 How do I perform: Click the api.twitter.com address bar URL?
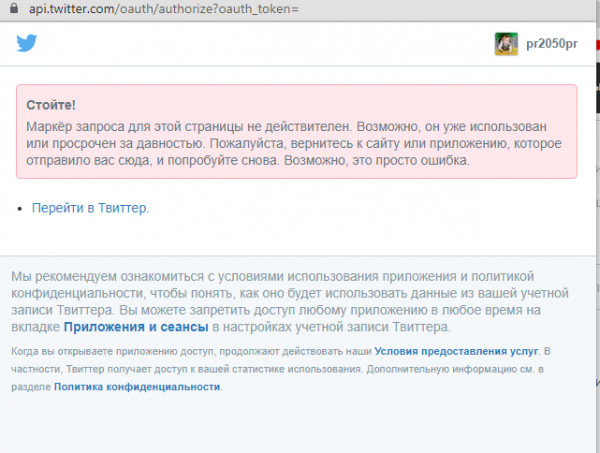164,8
